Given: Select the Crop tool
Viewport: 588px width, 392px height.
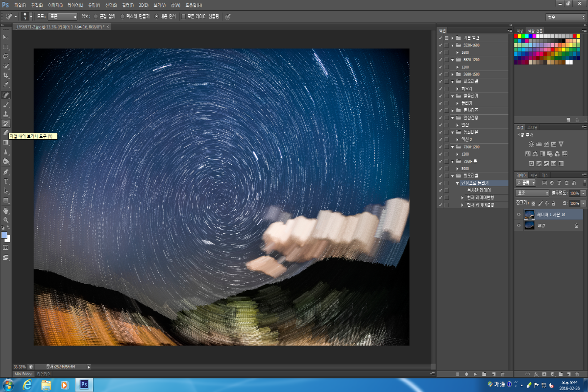Looking at the screenshot, I should [x=6, y=75].
